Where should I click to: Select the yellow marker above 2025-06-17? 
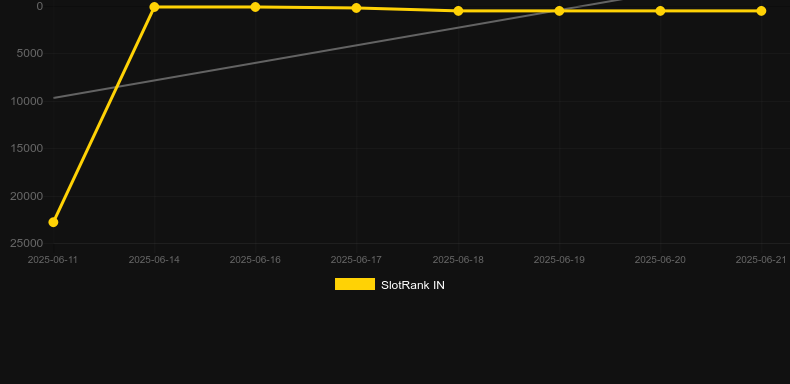(356, 8)
